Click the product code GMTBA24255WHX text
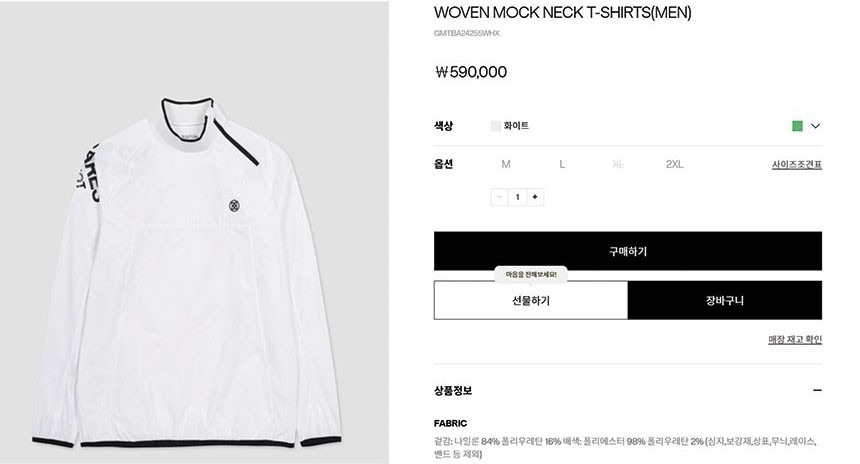The width and height of the screenshot is (860, 464). tap(467, 33)
